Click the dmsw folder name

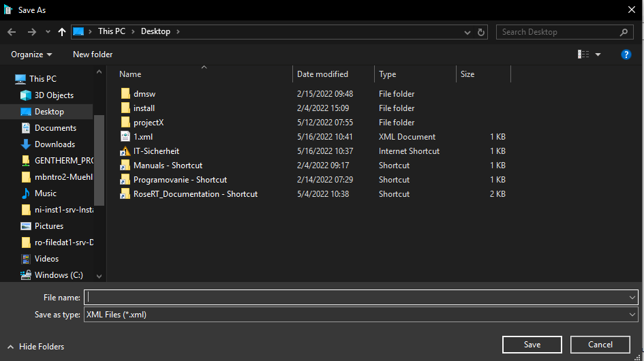pyautogui.click(x=144, y=93)
